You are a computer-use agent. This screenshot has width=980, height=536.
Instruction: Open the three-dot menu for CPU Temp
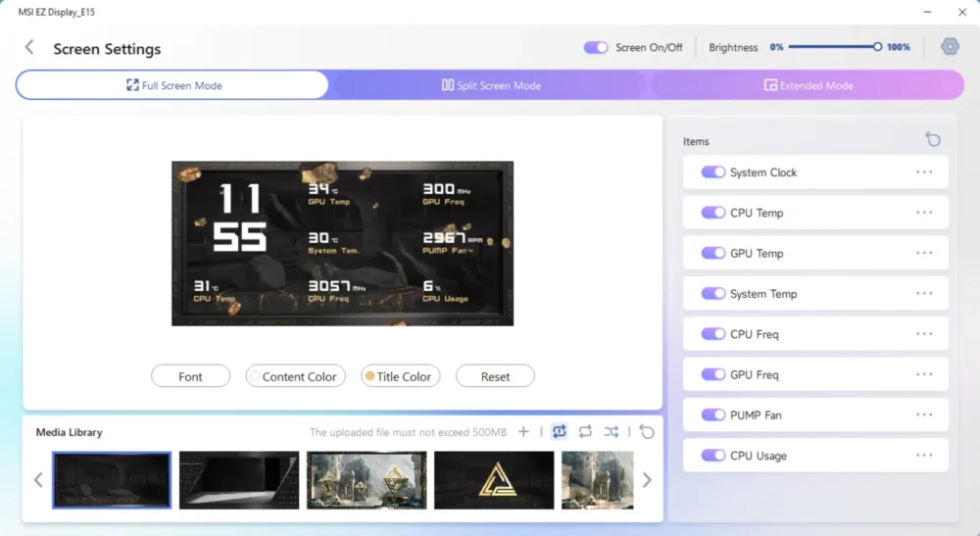[x=924, y=213]
